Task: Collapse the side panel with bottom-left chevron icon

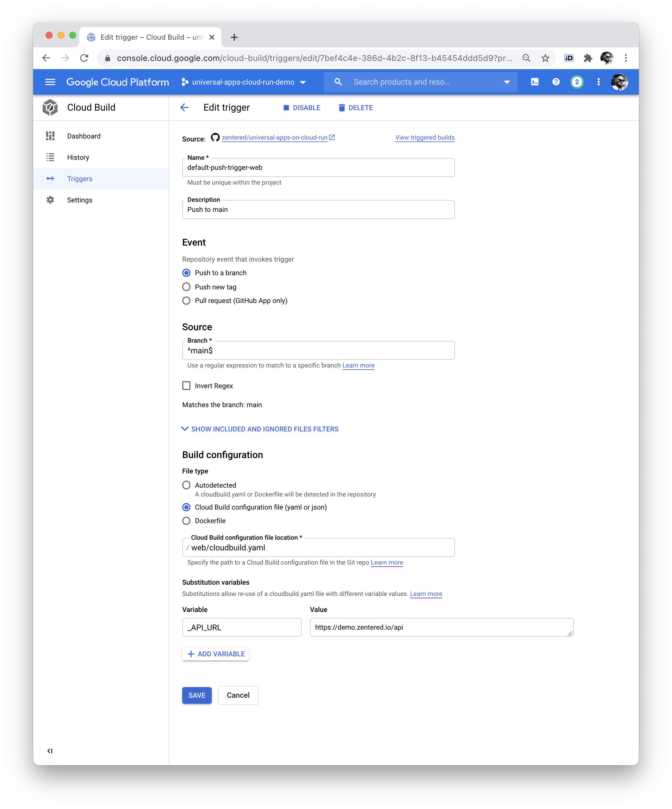Action: (x=50, y=750)
